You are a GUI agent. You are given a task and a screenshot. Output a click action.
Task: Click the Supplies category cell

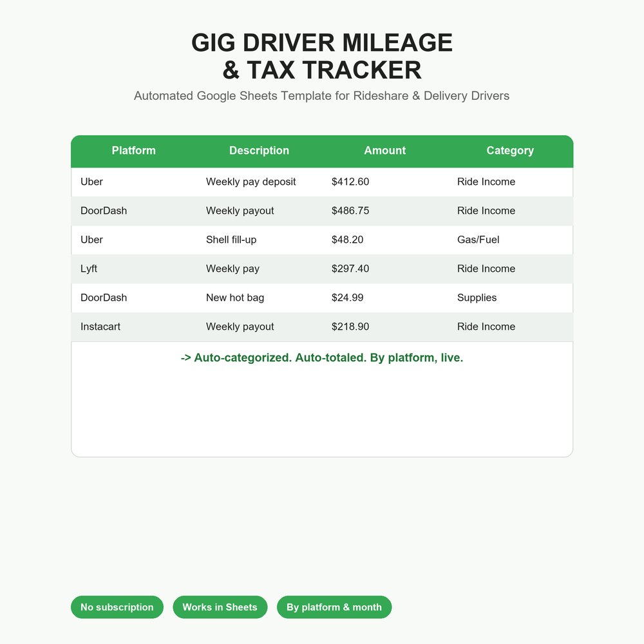click(477, 298)
